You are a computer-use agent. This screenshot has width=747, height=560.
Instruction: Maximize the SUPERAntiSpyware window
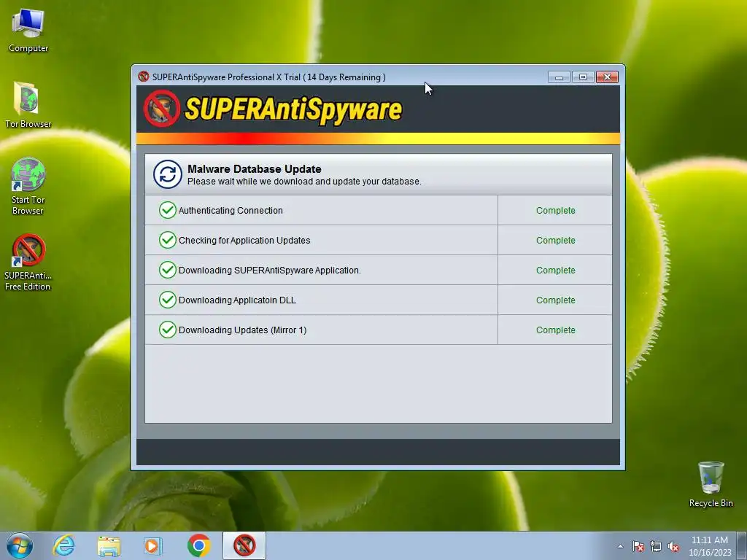coord(583,77)
